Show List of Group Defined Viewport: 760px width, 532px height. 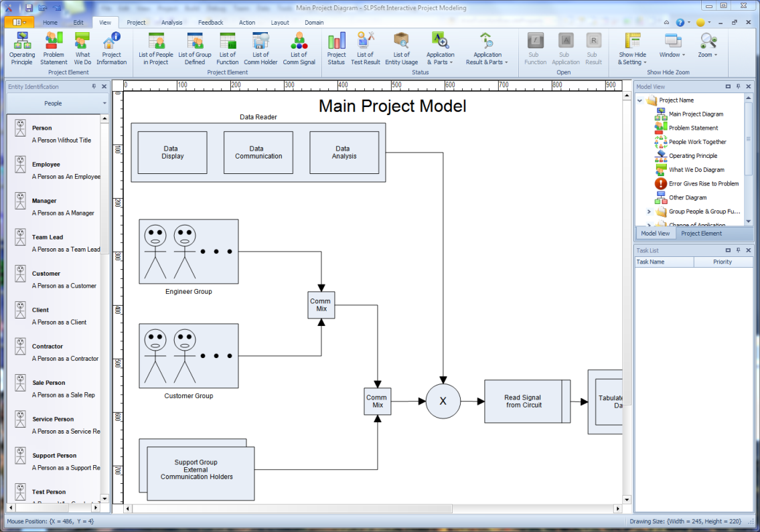click(x=195, y=48)
